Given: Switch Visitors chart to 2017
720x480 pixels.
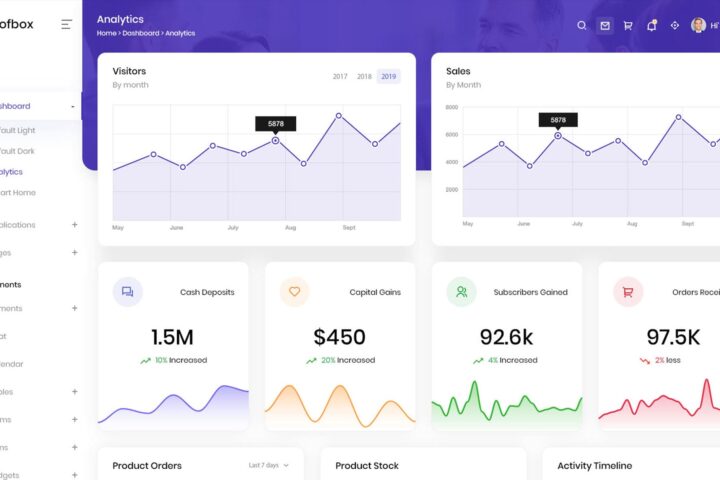Looking at the screenshot, I should click(340, 77).
